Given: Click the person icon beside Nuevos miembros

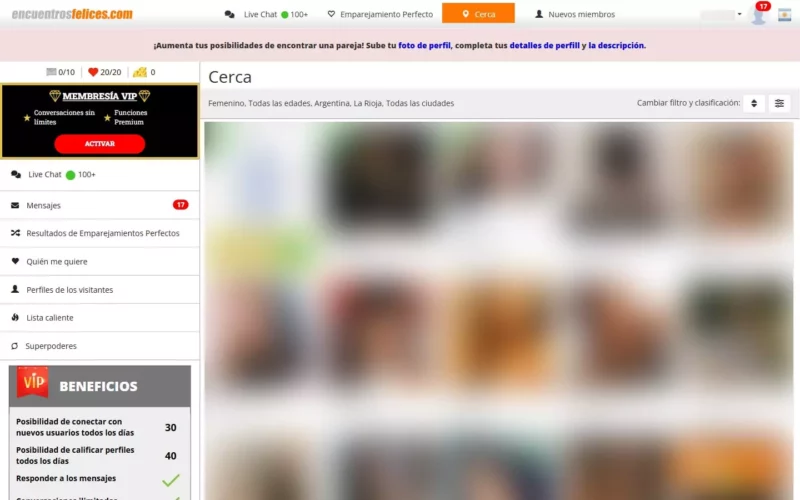Looking at the screenshot, I should pos(539,14).
